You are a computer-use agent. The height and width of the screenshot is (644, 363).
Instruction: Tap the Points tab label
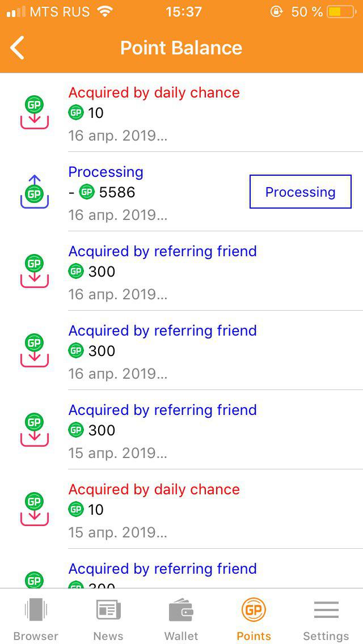[254, 636]
